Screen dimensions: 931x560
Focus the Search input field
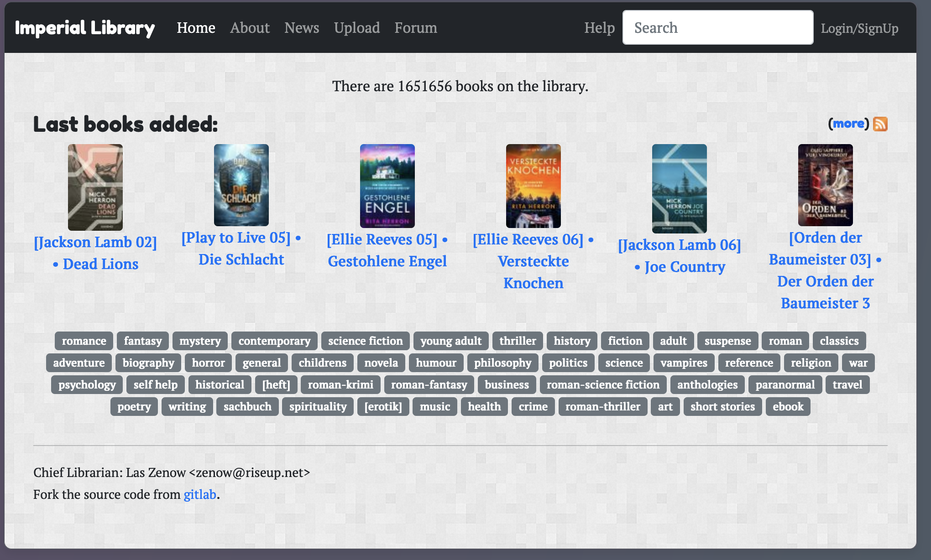718,27
